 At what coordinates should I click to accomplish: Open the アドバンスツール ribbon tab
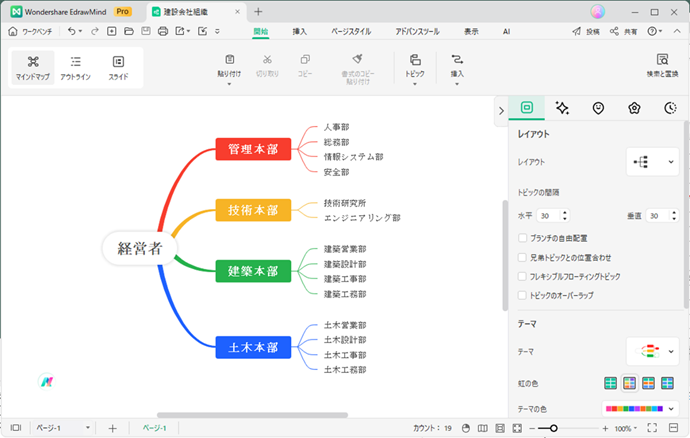[x=417, y=31]
